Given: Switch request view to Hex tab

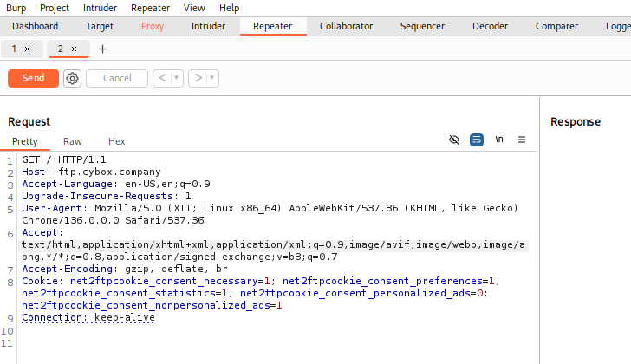Looking at the screenshot, I should click(116, 141).
